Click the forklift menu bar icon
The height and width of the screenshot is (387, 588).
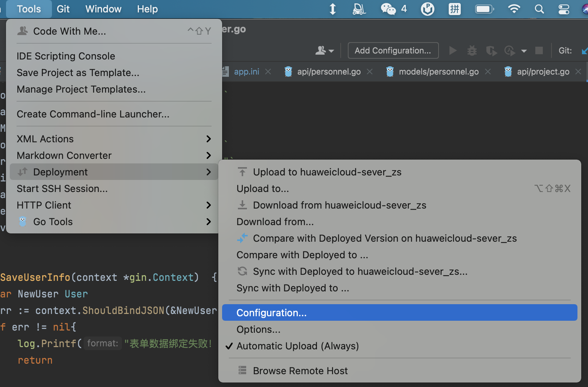(359, 9)
